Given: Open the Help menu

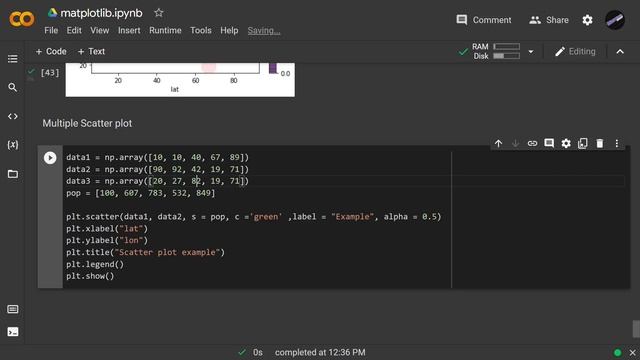Looking at the screenshot, I should (229, 30).
